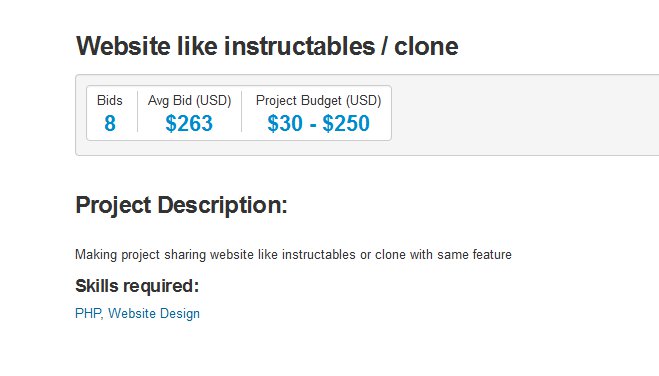This screenshot has height=376, width=659.
Task: Click the word Website in the title
Action: 123,46
